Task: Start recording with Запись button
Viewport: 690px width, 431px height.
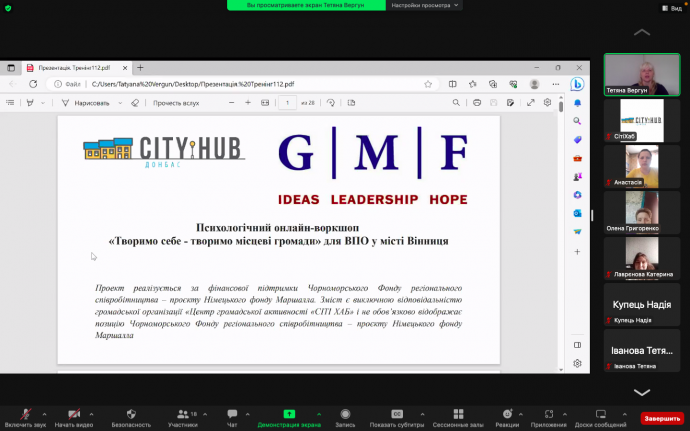Action: (345, 414)
